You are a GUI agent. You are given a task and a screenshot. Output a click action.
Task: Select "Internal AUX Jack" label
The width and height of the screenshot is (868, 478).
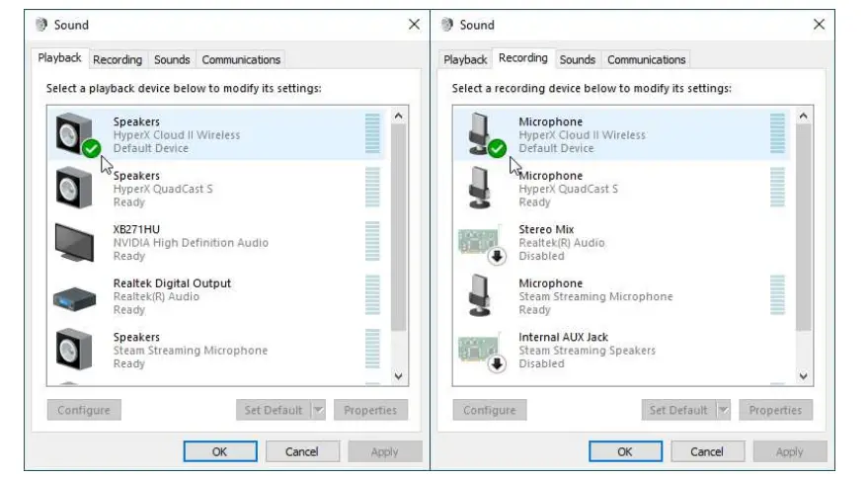pyautogui.click(x=563, y=337)
